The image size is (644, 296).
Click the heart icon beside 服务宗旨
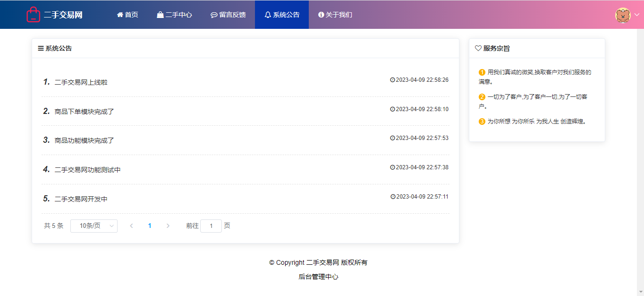[478, 48]
